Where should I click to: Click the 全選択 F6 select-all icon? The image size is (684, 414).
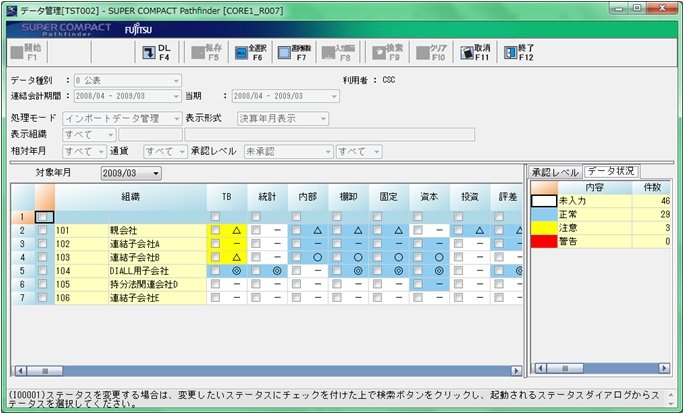click(241, 53)
